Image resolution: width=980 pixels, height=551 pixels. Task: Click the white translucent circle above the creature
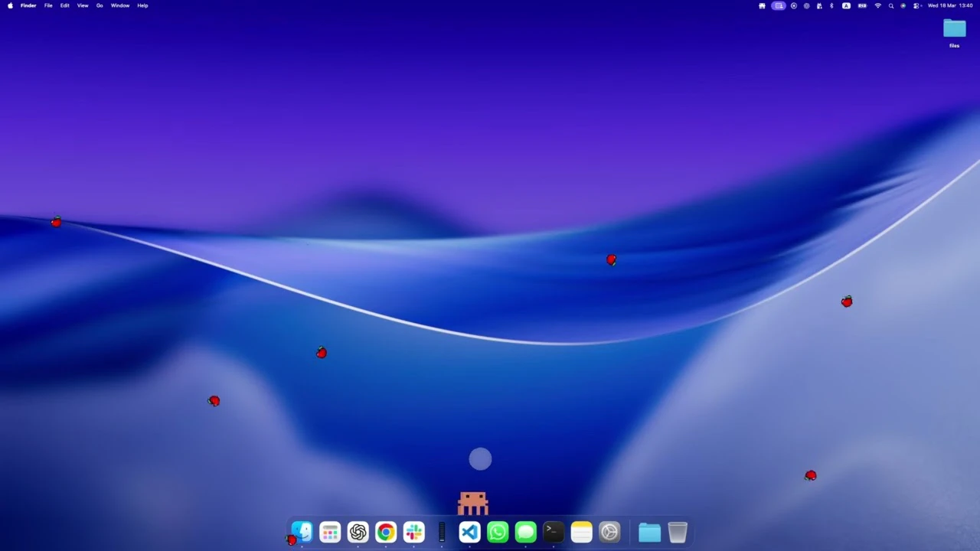point(480,459)
